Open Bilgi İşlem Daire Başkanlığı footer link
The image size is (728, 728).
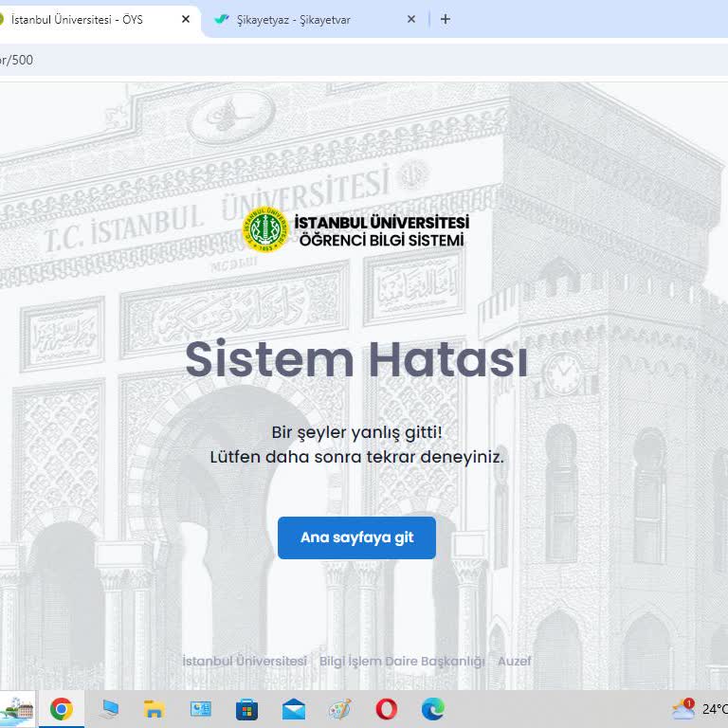pos(402,661)
